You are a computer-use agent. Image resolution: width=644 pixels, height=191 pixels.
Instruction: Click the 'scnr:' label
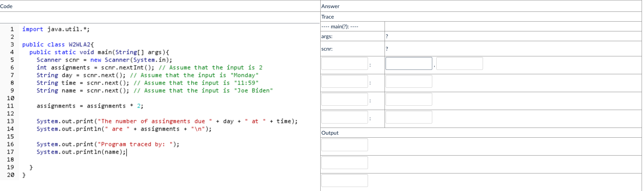[327, 49]
